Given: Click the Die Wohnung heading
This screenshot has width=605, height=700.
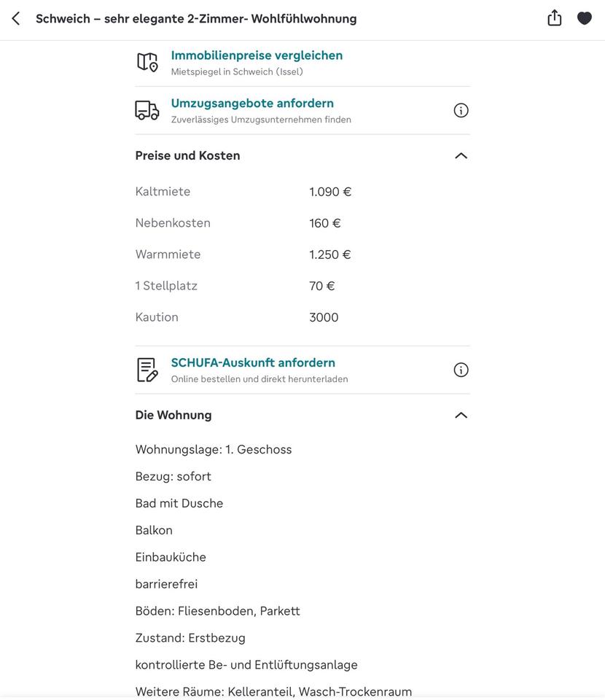Looking at the screenshot, I should 173,415.
